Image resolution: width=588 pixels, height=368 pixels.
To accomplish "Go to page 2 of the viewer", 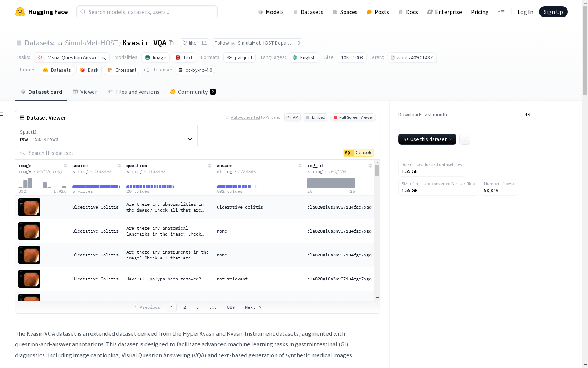I will tap(184, 307).
